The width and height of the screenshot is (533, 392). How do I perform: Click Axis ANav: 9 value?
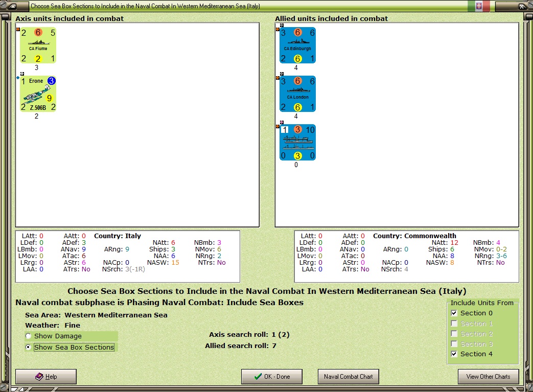tap(84, 249)
